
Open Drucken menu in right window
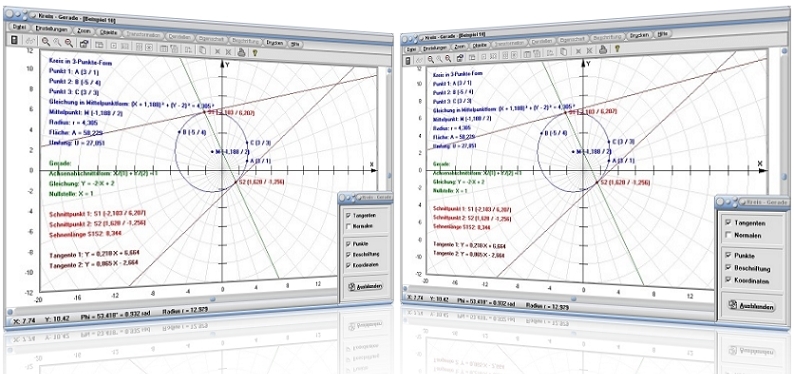(641, 35)
